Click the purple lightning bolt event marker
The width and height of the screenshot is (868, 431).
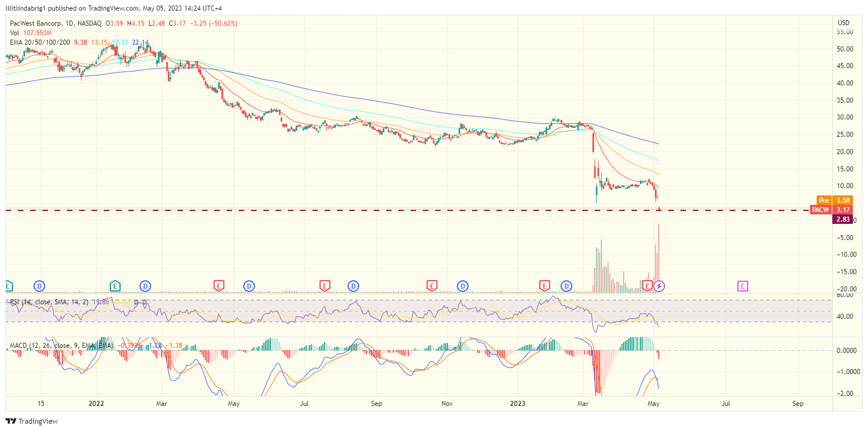click(659, 286)
